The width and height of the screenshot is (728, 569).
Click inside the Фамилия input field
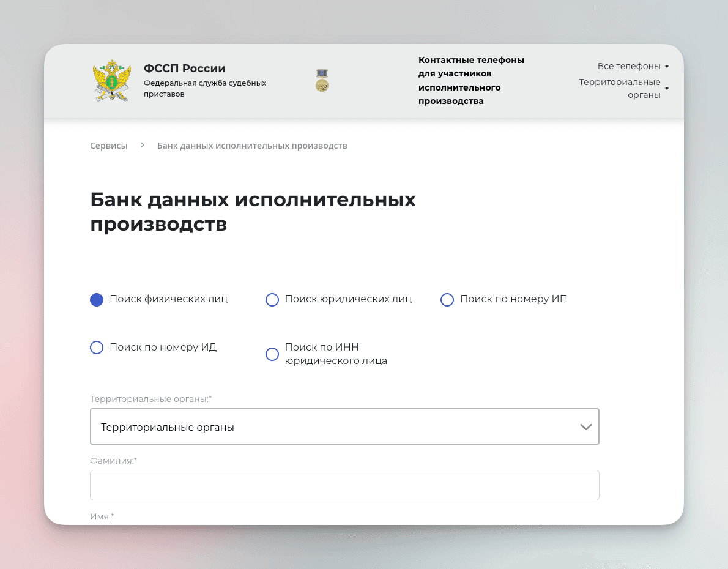coord(344,485)
